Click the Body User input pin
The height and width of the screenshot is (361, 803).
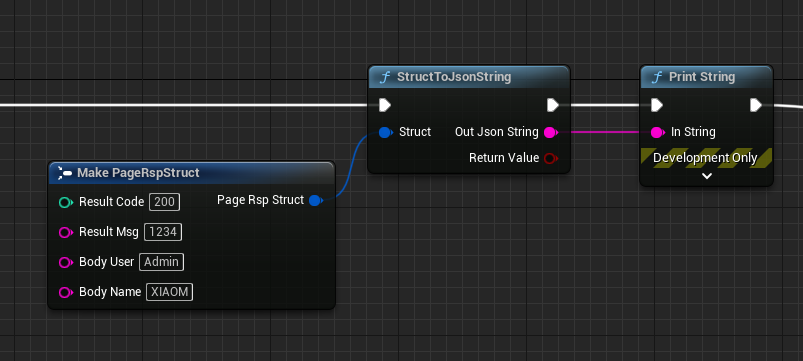pos(66,263)
